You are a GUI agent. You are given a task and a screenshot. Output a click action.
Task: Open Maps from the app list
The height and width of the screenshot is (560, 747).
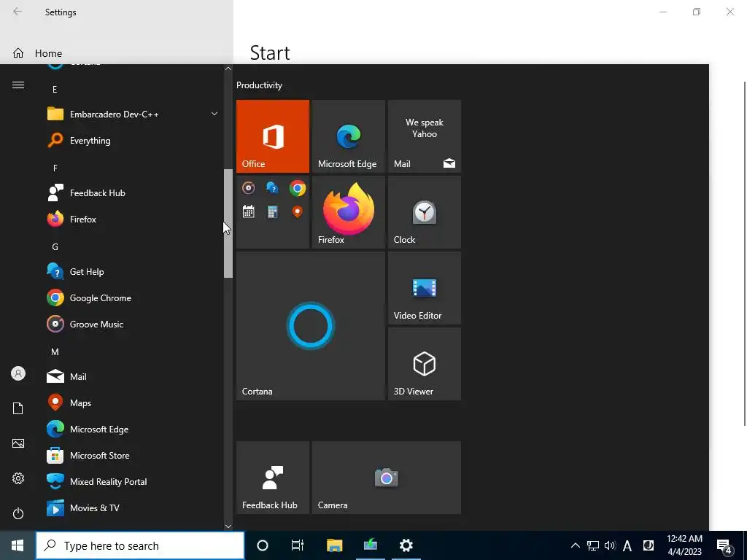tap(133, 402)
